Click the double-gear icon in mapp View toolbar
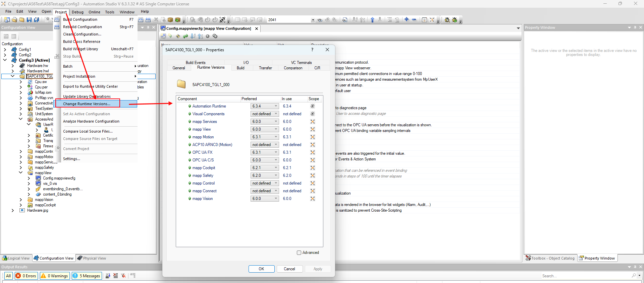The width and height of the screenshot is (644, 283). click(215, 36)
